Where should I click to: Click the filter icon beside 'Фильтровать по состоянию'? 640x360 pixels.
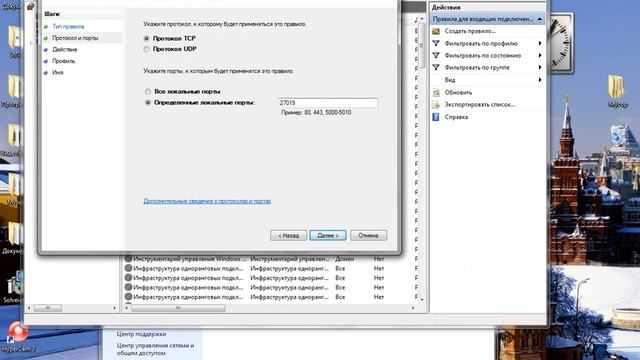[436, 55]
